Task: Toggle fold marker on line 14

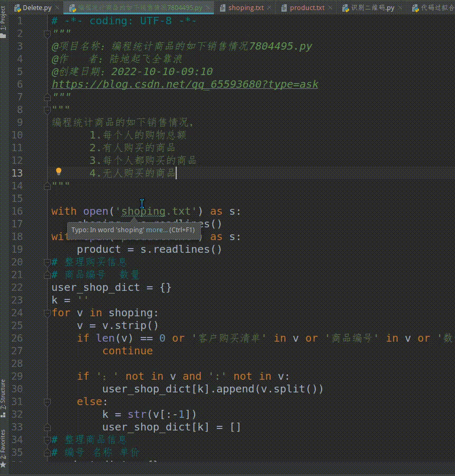Action: (47, 186)
